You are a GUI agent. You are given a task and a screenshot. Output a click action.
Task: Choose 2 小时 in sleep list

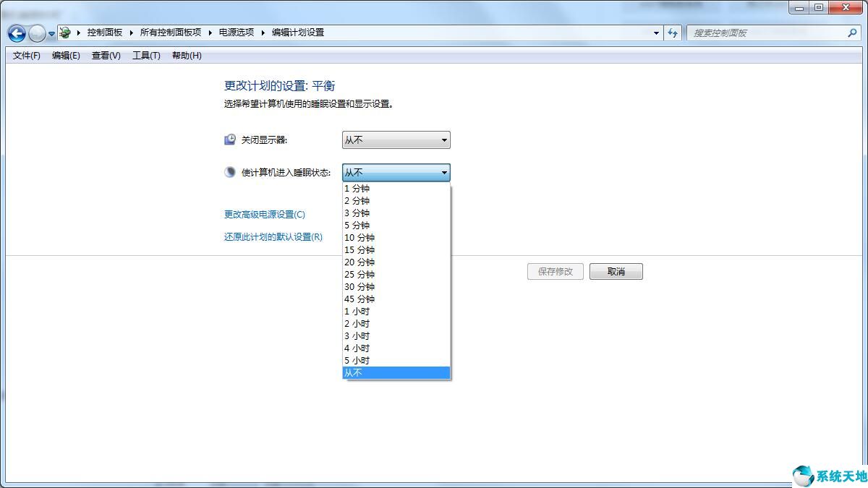tap(396, 324)
